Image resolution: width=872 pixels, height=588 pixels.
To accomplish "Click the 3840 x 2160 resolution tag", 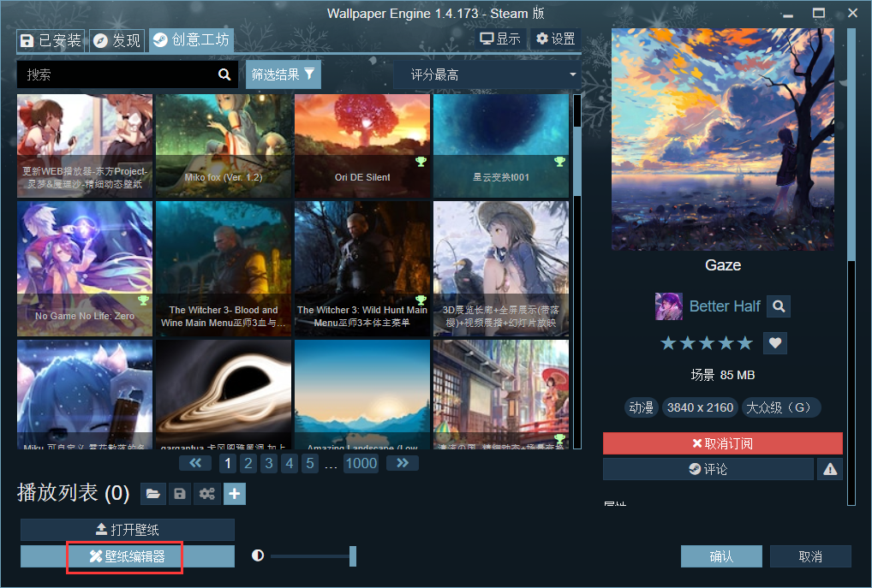I will (x=700, y=407).
